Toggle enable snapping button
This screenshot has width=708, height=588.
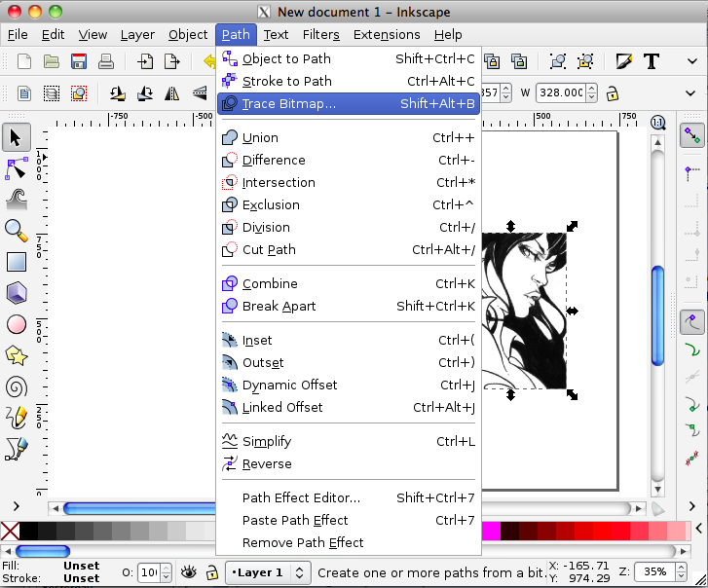tap(692, 135)
